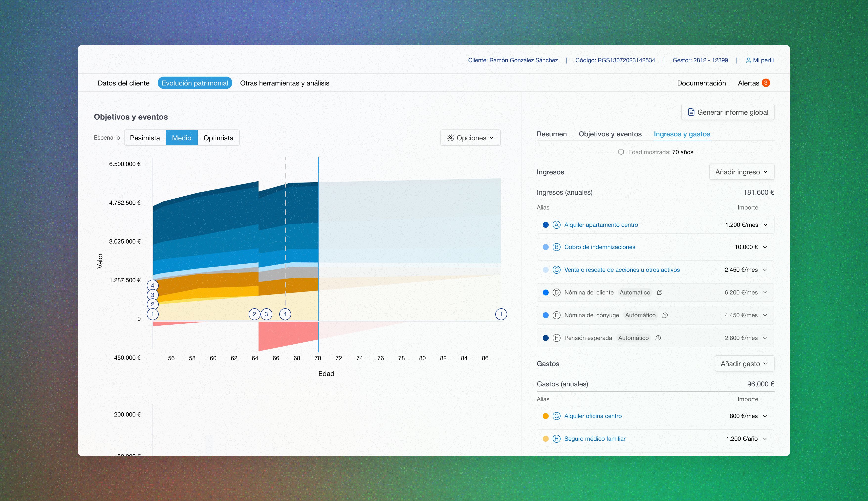Open the Añadir gasto dropdown
The image size is (868, 501).
coord(744,364)
